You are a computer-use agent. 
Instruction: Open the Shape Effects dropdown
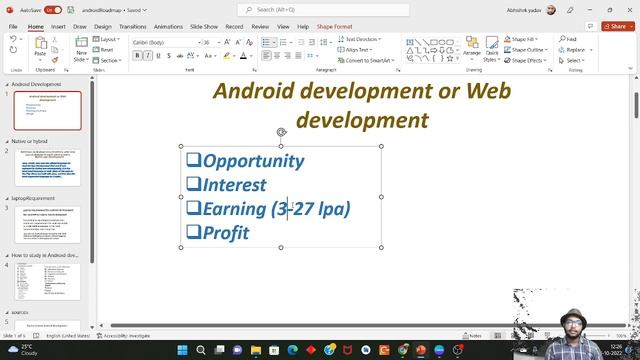tap(525, 60)
